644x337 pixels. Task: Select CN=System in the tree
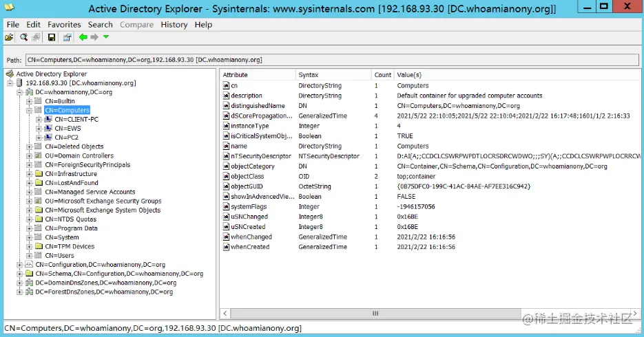[x=62, y=237]
